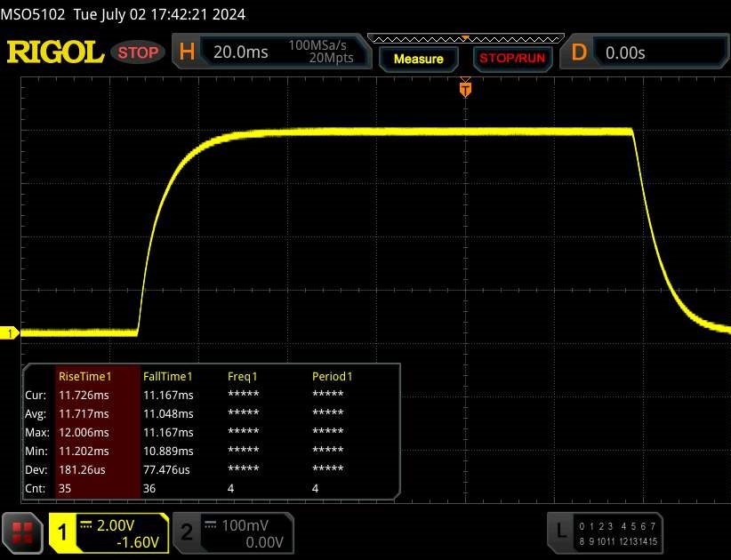Toggle channel 2 label
The width and height of the screenshot is (731, 560).
pos(187,532)
